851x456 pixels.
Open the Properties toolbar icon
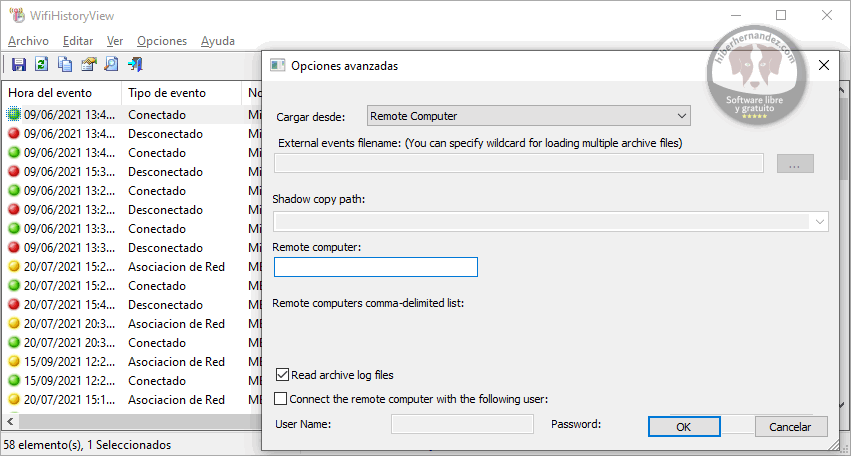point(88,65)
